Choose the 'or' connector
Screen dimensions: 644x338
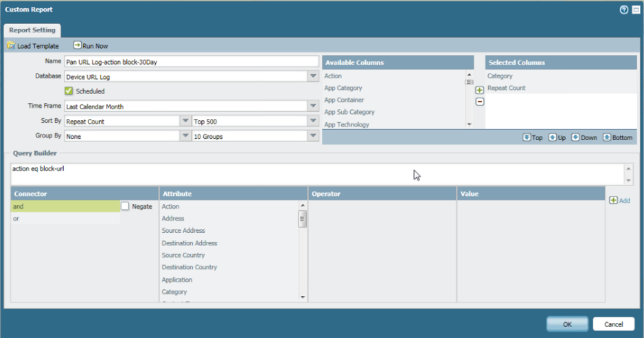point(65,218)
